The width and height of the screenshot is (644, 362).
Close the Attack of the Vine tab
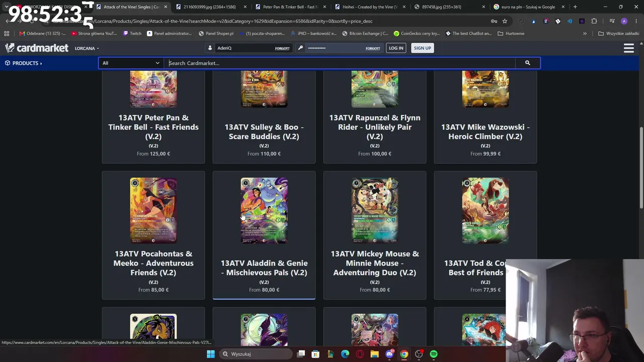click(166, 7)
